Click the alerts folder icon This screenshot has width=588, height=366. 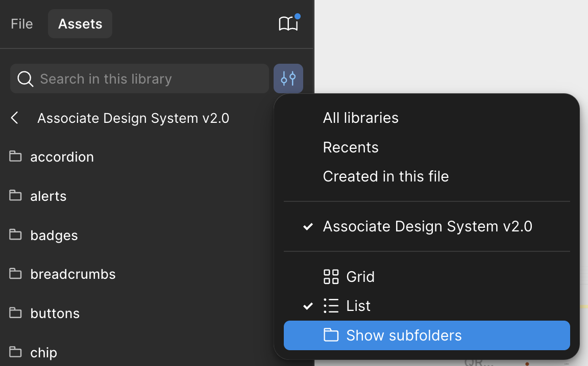pos(15,195)
